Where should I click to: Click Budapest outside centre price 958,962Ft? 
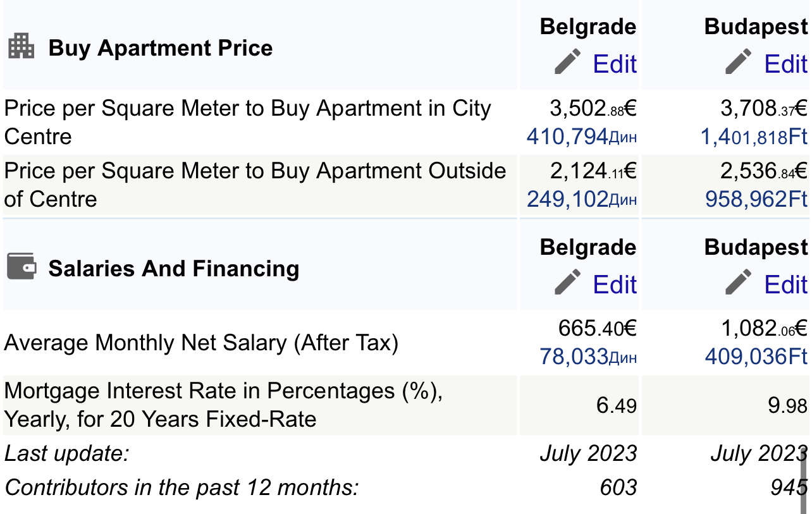coord(756,200)
